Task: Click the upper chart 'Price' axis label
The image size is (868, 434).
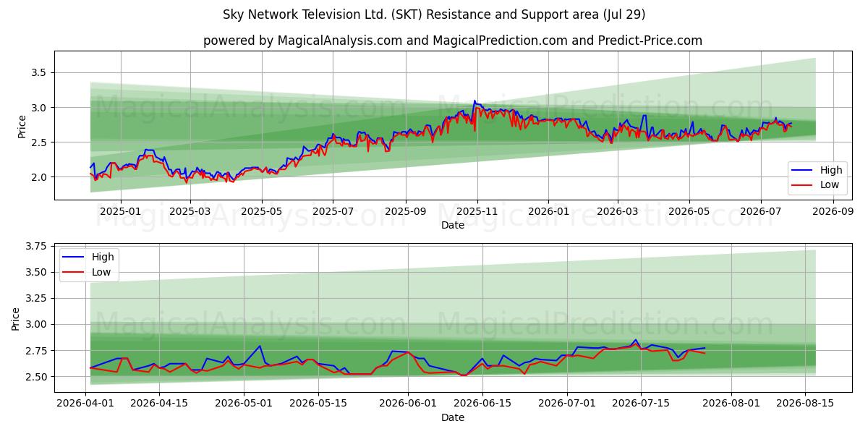Action: [x=22, y=126]
